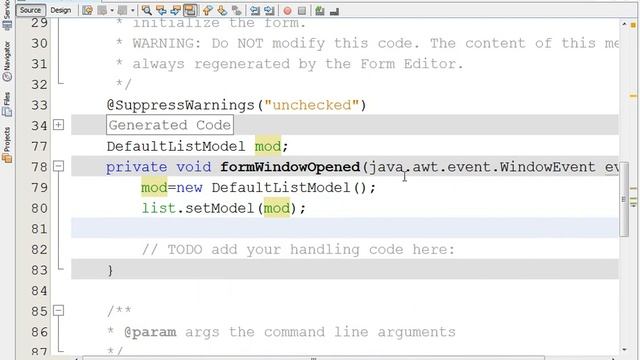This screenshot has height=360, width=640.
Task: Place cursor on empty line 81
Action: (344, 228)
